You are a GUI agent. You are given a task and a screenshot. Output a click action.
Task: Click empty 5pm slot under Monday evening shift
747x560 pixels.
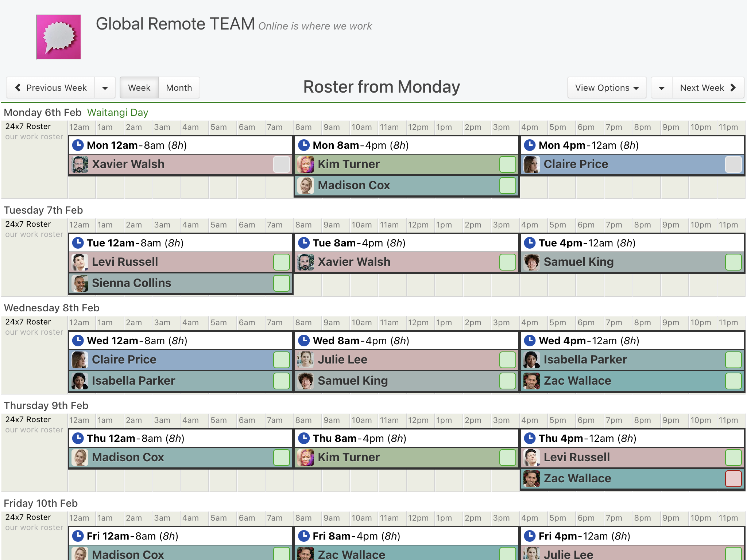click(x=561, y=187)
